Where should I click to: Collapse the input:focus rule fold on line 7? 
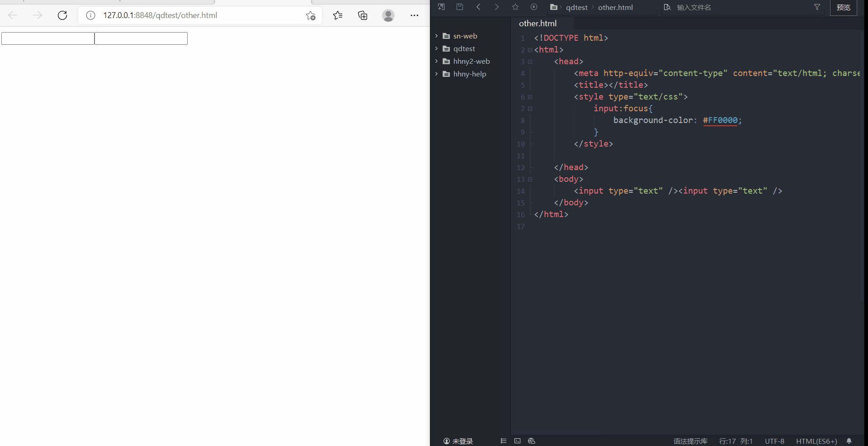pyautogui.click(x=530, y=109)
